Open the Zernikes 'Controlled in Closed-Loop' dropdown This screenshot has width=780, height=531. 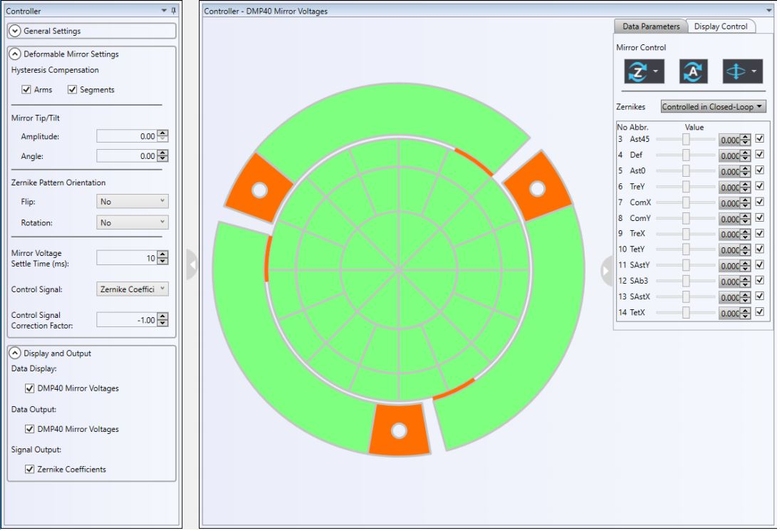tap(712, 106)
